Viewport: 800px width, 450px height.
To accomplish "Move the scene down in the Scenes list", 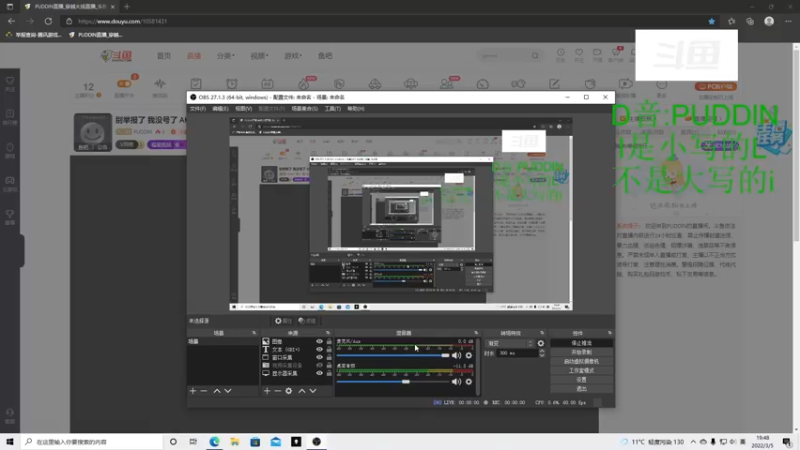I will (228, 391).
